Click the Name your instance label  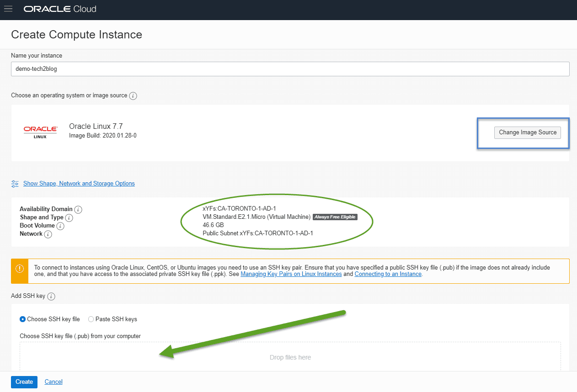[37, 56]
